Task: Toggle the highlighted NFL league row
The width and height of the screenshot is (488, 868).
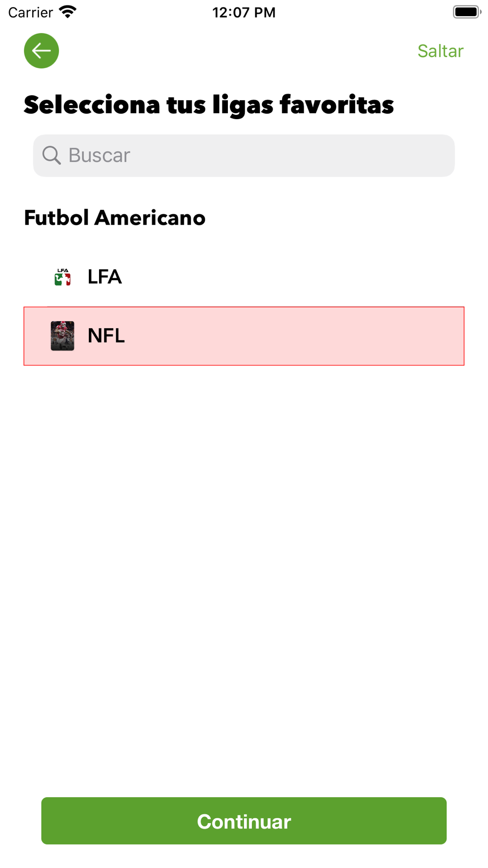Action: pos(244,336)
